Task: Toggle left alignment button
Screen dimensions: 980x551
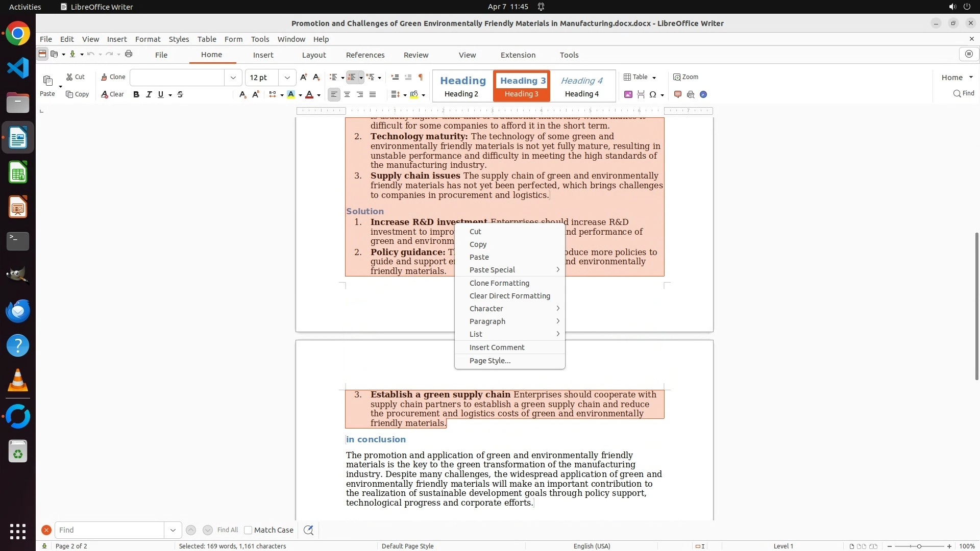Action: point(334,94)
